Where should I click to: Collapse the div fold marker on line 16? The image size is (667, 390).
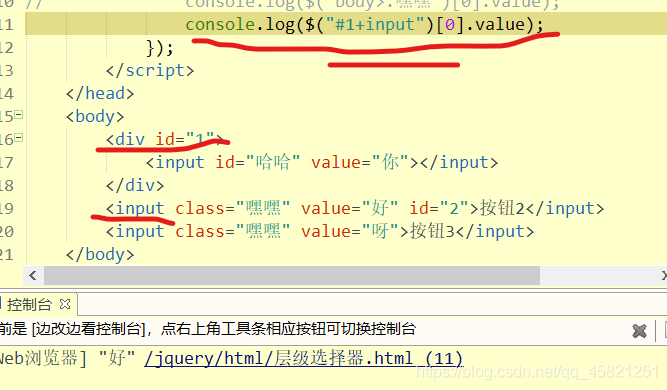[x=19, y=138]
